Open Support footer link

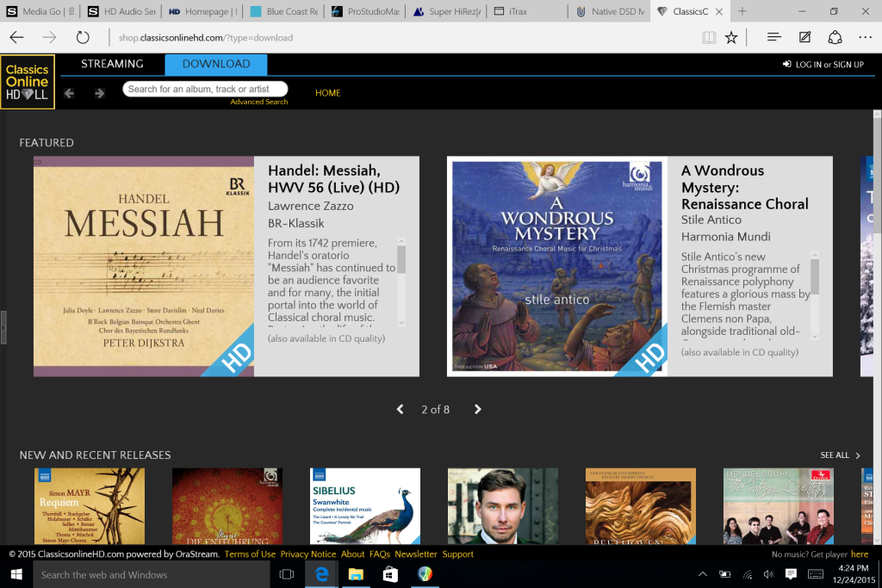tap(458, 554)
